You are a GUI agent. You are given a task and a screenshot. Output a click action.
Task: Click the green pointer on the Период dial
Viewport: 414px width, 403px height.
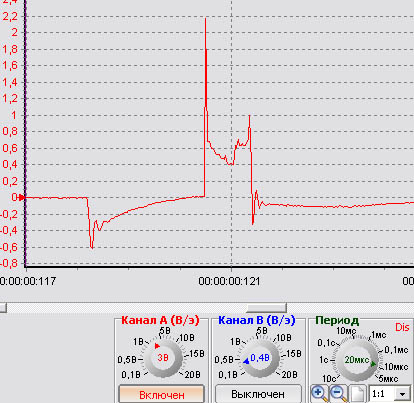374,364
